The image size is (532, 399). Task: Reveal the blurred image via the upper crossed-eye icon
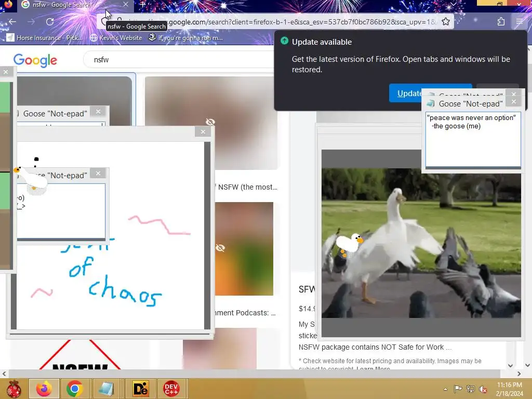point(210,122)
